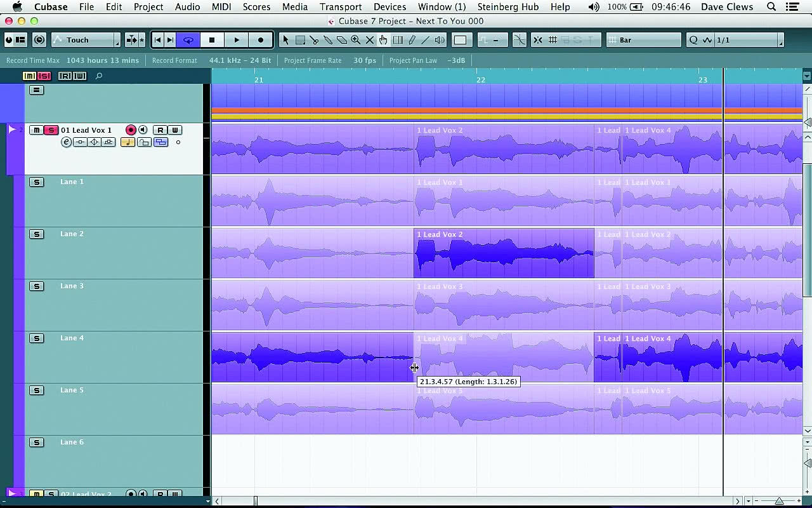The image size is (812, 508).
Task: Select the Erase tool
Action: point(342,40)
